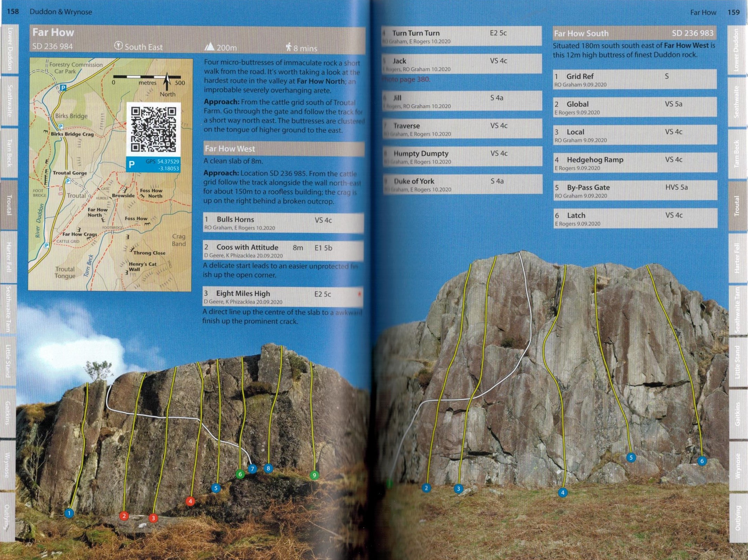Click the Foss How North label on the map
This screenshot has width=748, height=560.
[x=151, y=193]
